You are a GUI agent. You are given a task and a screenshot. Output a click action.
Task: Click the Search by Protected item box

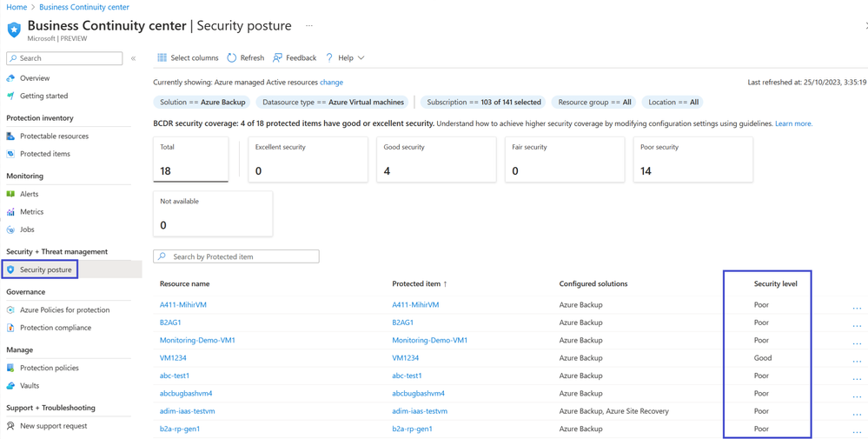236,256
